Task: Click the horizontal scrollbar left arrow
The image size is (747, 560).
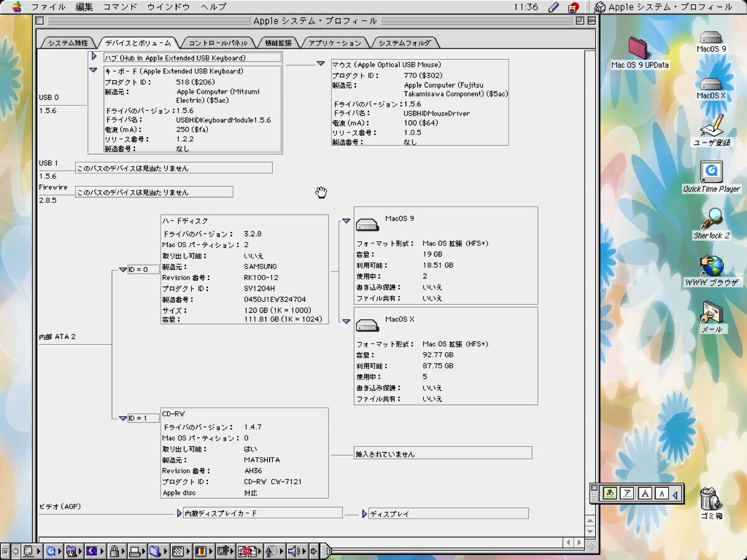Action: tap(568, 543)
